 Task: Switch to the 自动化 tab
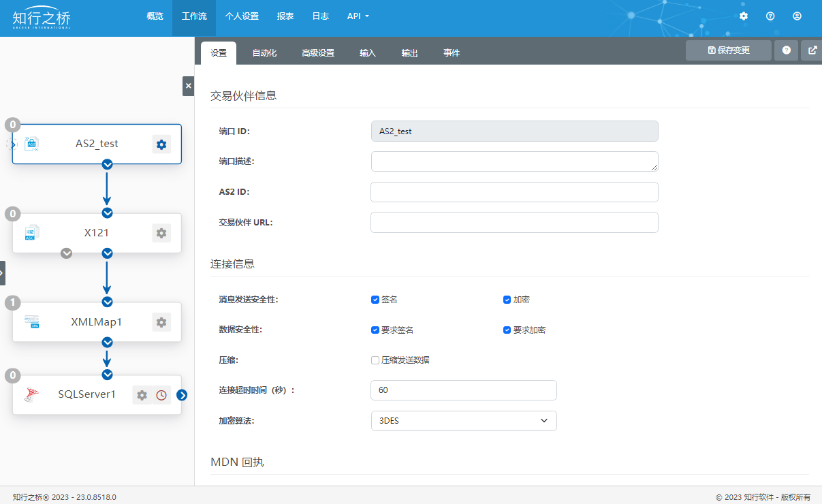(264, 53)
